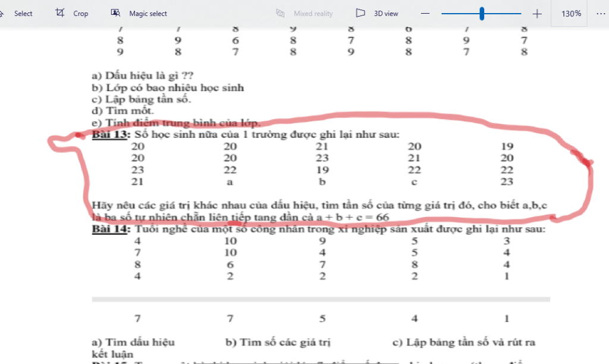Image resolution: width=609 pixels, height=364 pixels.
Task: Click 'c) Lập bảng tần số.' line
Action: [142, 99]
